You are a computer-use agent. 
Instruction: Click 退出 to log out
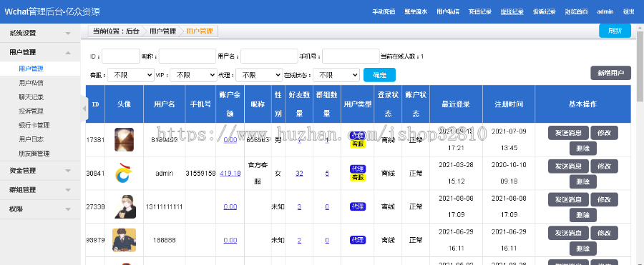pyautogui.click(x=628, y=11)
